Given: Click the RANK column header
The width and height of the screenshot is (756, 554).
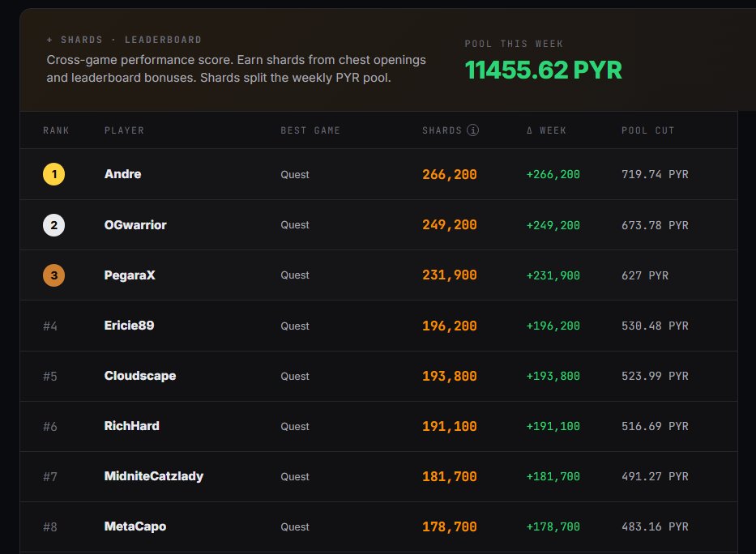Looking at the screenshot, I should [56, 130].
